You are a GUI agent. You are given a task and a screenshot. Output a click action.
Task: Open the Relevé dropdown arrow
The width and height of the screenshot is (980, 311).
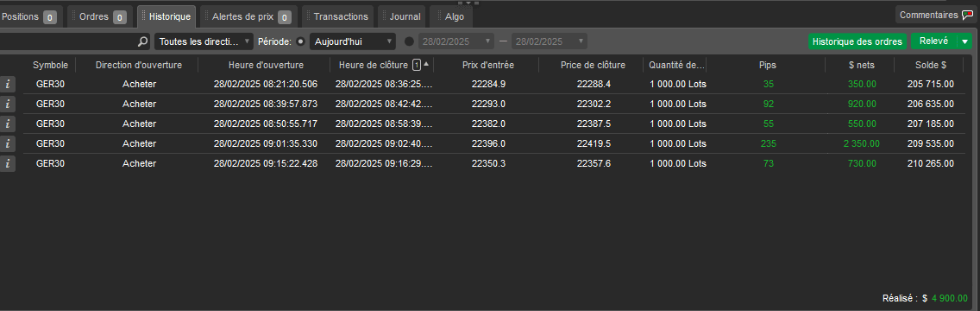[x=965, y=41]
